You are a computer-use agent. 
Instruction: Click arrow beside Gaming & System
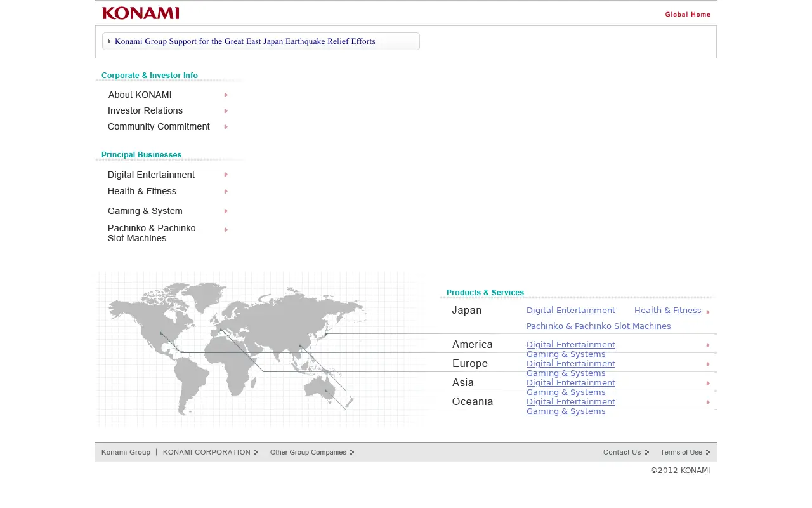[226, 211]
